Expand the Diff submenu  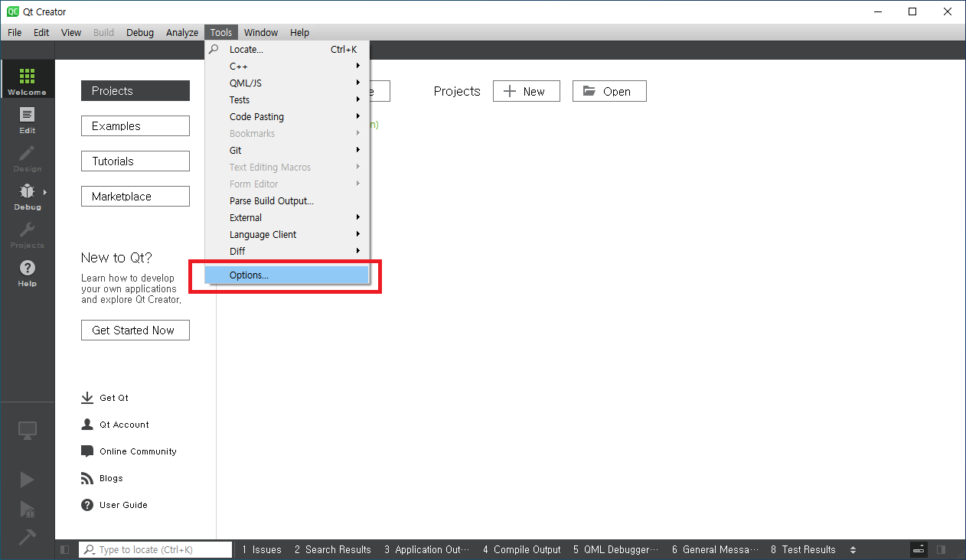pyautogui.click(x=287, y=252)
